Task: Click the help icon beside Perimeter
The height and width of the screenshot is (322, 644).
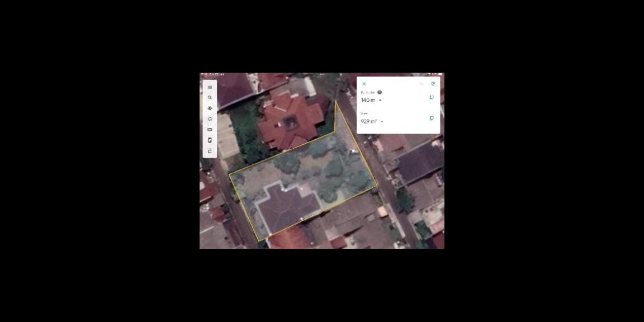Action: 380,92
